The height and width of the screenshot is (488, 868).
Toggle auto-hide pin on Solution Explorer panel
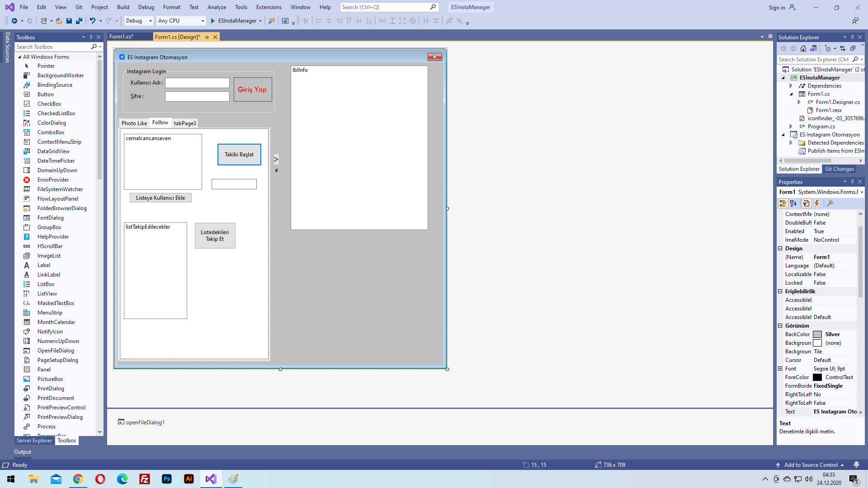(852, 37)
